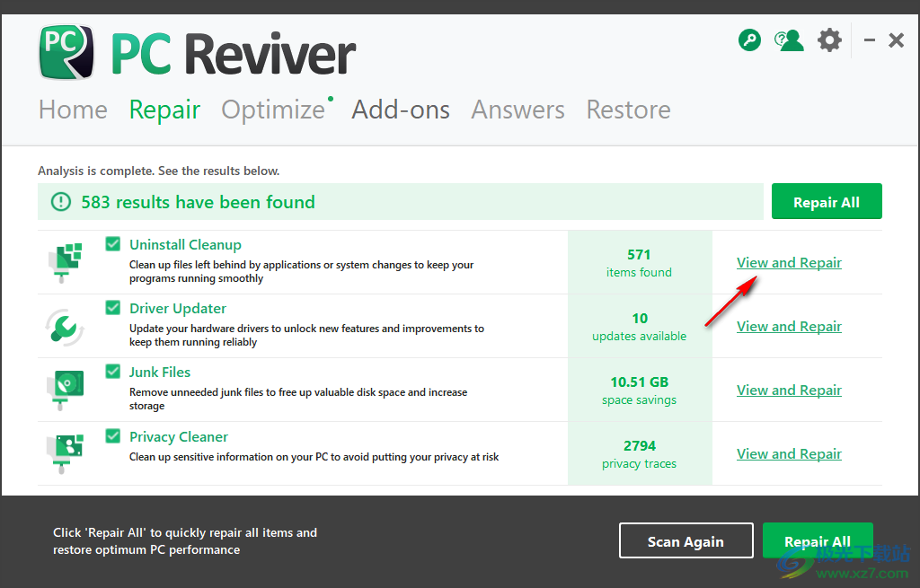Click the Driver Updater wrench icon

click(x=65, y=327)
